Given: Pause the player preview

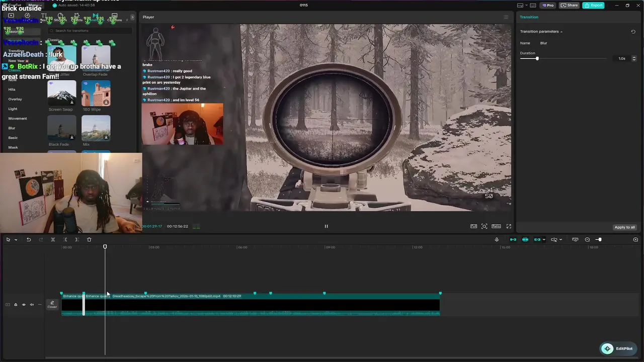Looking at the screenshot, I should tap(326, 226).
